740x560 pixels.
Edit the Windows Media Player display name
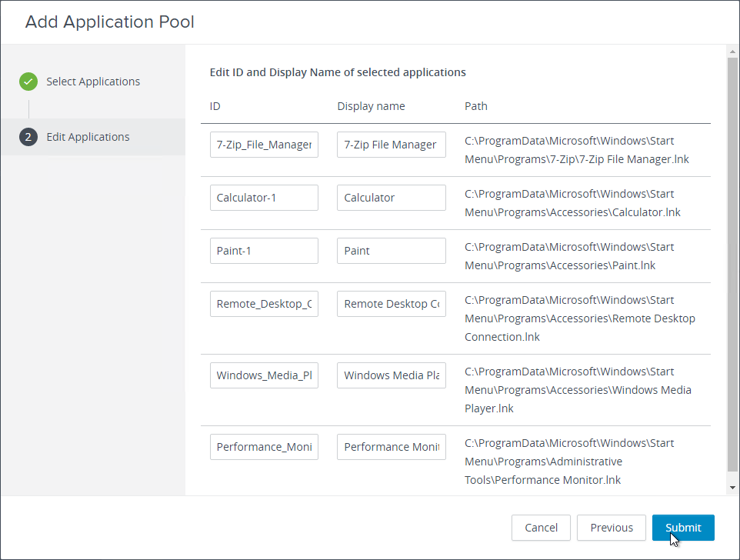pos(392,375)
